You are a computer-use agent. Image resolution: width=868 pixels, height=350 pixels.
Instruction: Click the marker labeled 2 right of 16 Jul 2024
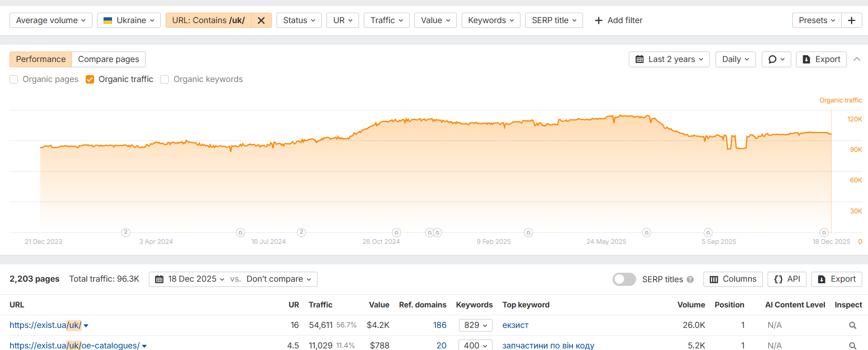click(301, 232)
